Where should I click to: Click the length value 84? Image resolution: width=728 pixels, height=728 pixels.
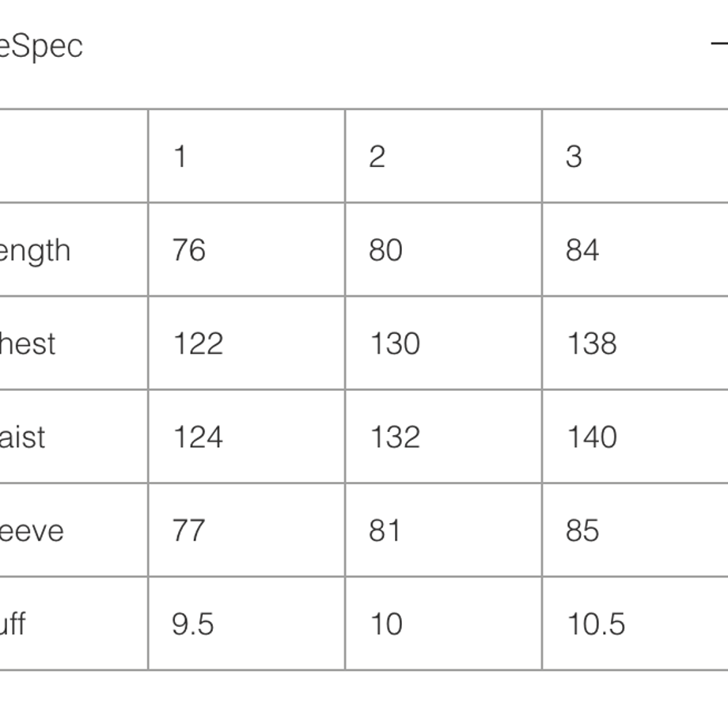point(582,250)
